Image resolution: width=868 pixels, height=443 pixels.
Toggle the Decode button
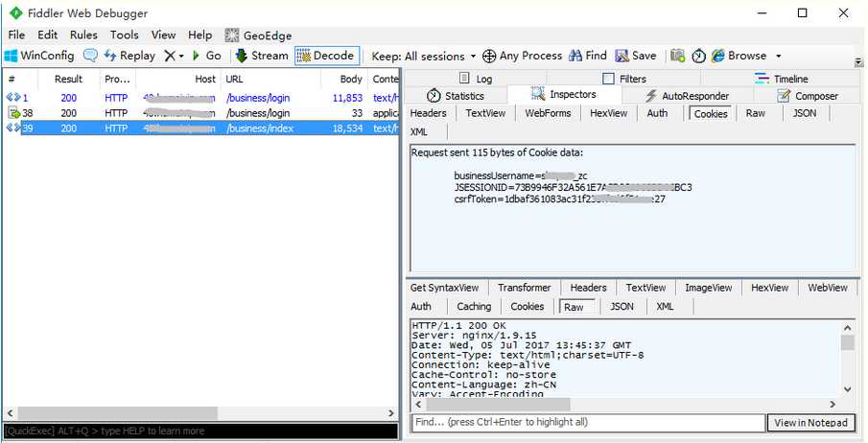(327, 56)
